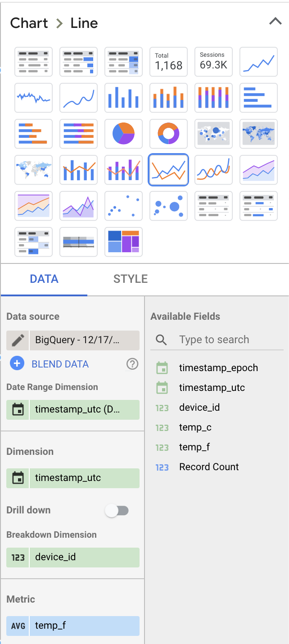Click the bullet chart icon
Screen dimensions: 289x644
[x=78, y=242]
